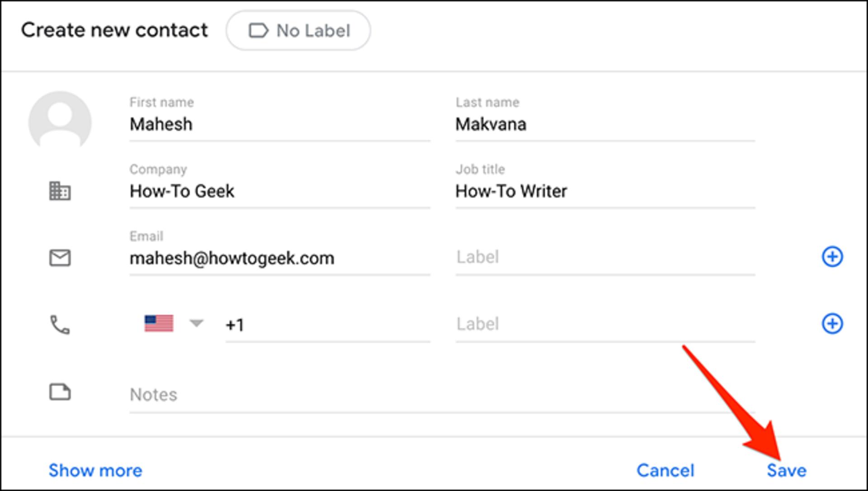
Task: Add another phone number with plus icon
Action: [832, 323]
